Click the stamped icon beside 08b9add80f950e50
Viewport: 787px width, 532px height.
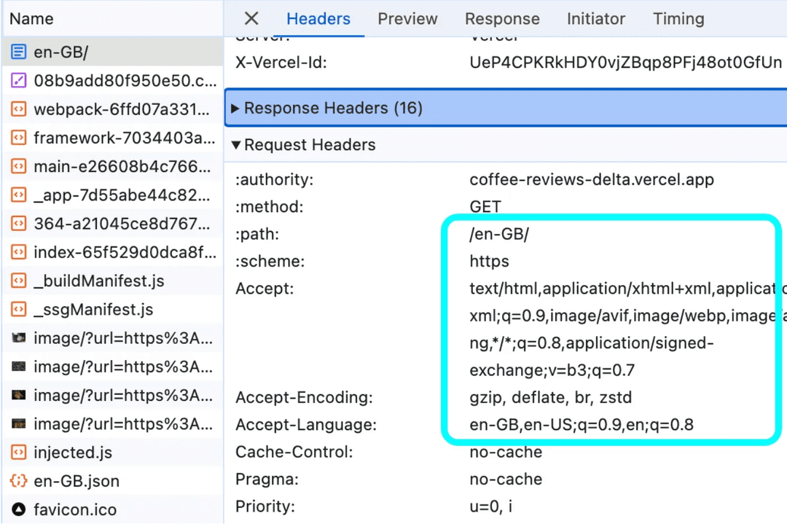(x=19, y=80)
